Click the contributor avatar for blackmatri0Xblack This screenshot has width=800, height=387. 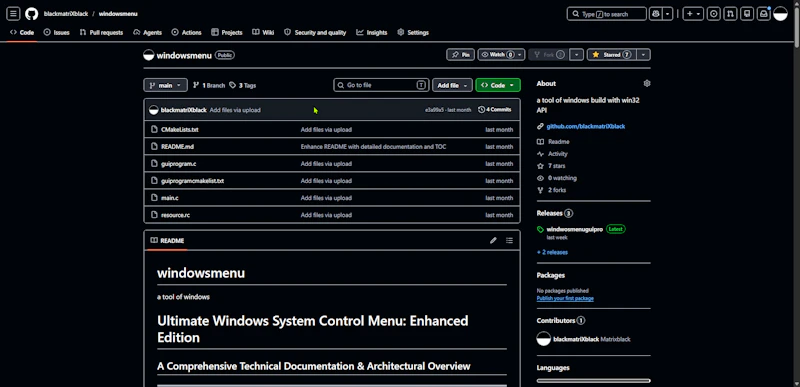[x=544, y=339]
